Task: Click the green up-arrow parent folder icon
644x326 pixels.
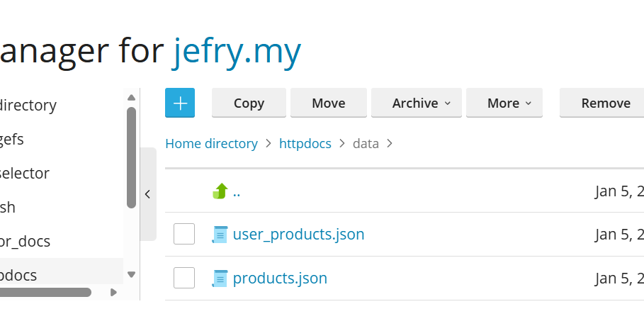Action: pyautogui.click(x=220, y=191)
